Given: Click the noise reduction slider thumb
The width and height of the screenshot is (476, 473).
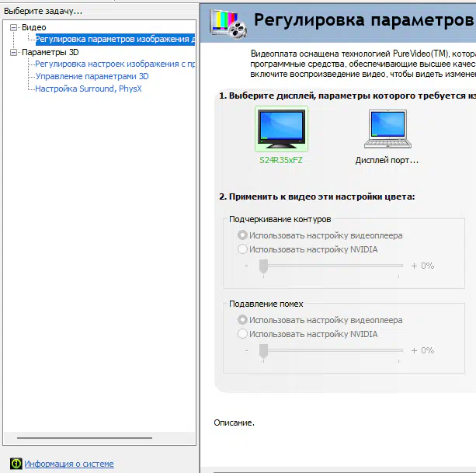Looking at the screenshot, I should 263,351.
